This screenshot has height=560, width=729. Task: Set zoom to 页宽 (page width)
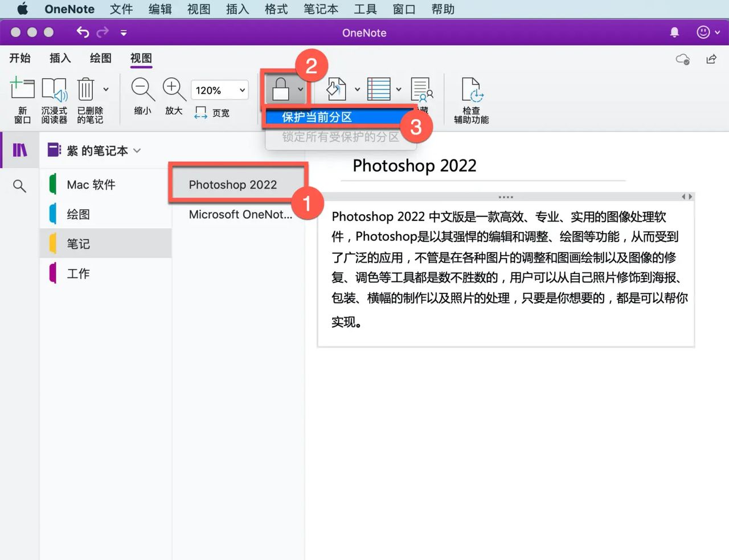[211, 112]
